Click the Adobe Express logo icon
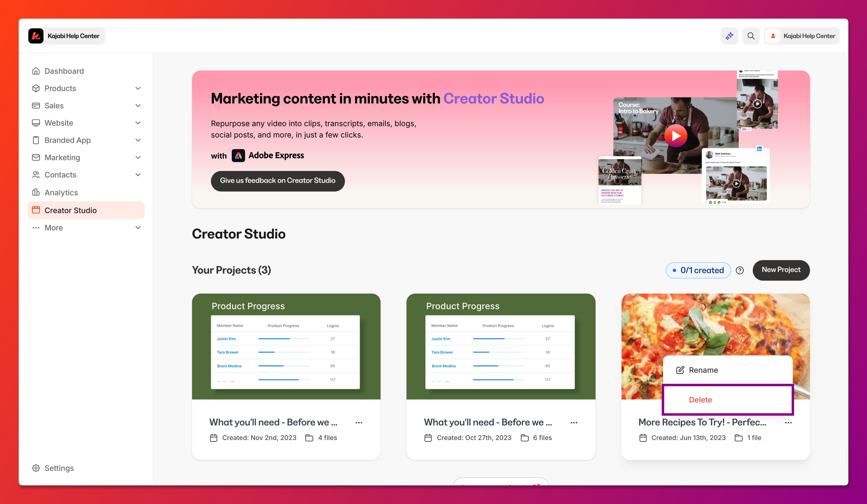The width and height of the screenshot is (867, 504). (x=238, y=156)
